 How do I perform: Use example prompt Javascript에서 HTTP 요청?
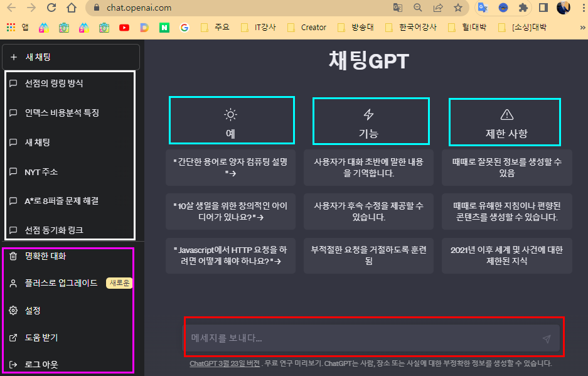click(231, 255)
